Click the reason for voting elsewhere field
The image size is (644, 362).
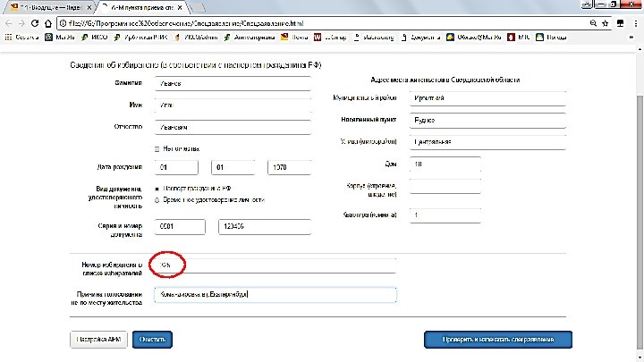tap(275, 295)
